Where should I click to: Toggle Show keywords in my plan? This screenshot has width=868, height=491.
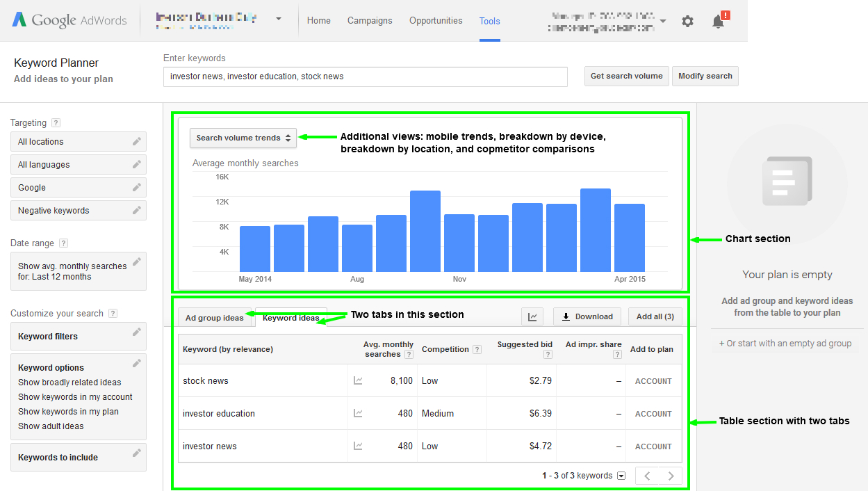(x=68, y=410)
